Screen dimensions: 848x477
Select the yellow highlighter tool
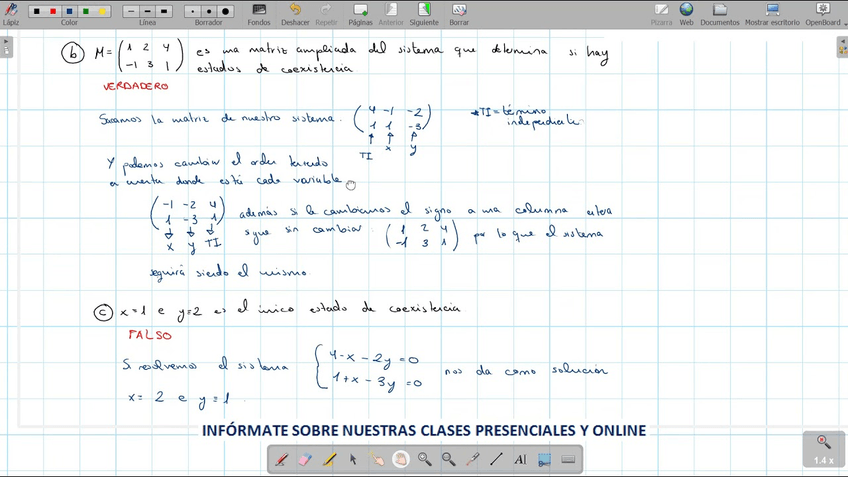point(330,460)
